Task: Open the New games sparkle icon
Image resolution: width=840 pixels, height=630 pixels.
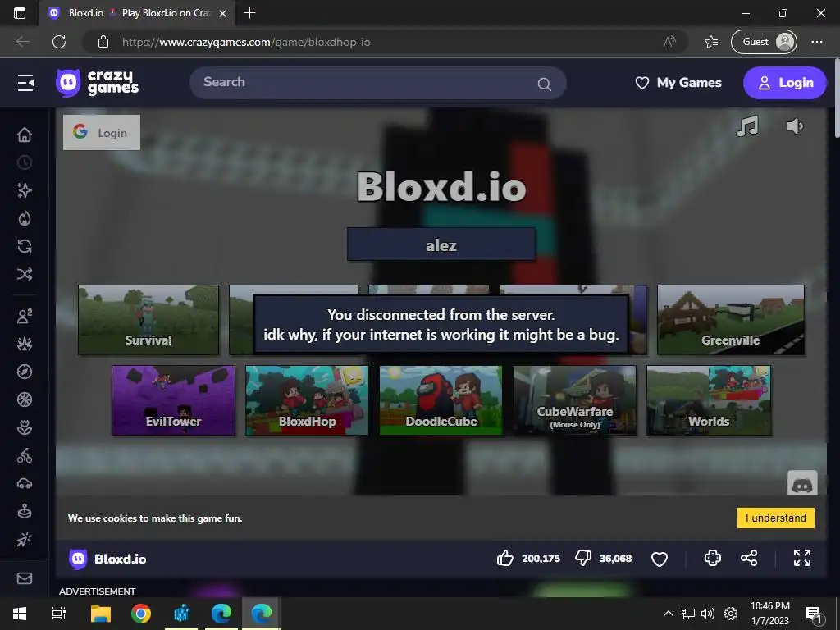Action: pos(25,190)
